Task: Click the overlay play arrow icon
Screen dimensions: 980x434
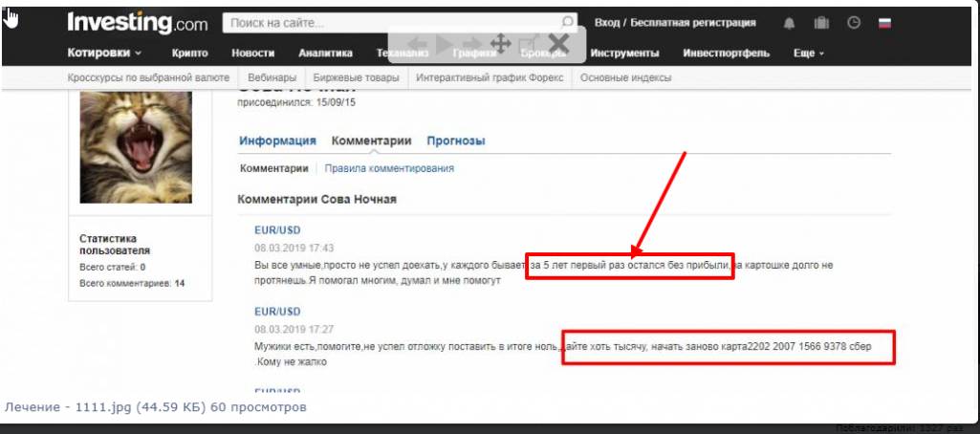Action: 446,44
